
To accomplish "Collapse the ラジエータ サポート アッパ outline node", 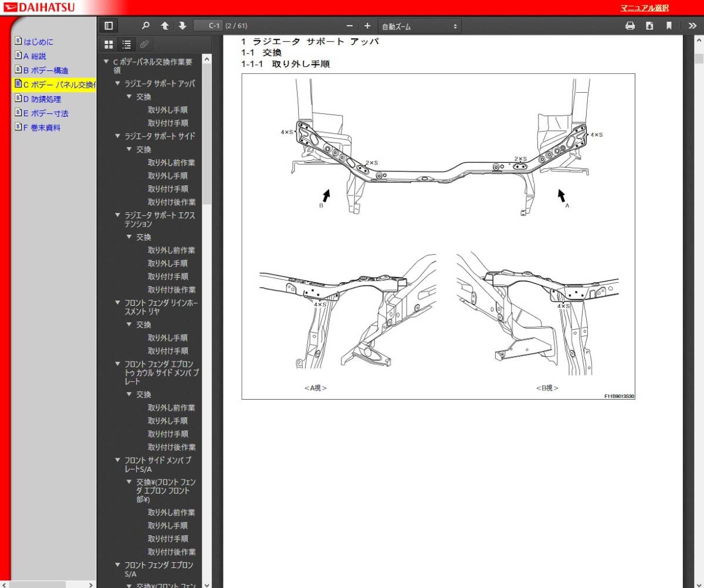I will [x=117, y=84].
